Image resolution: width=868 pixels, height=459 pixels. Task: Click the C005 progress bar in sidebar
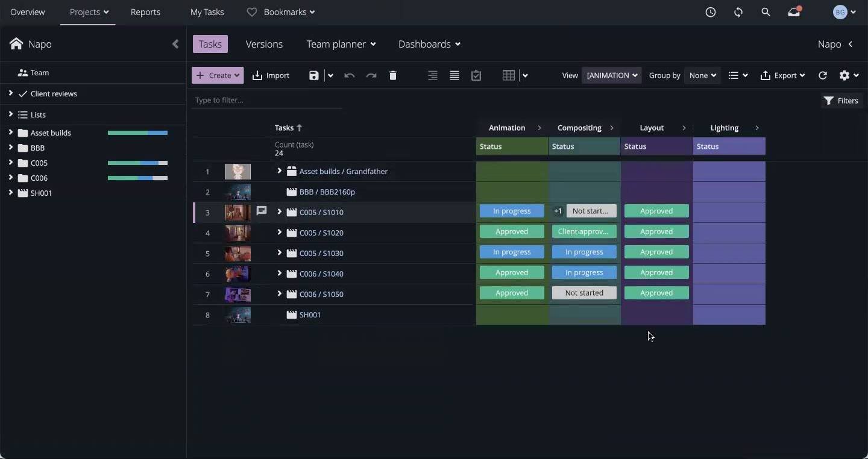point(137,163)
